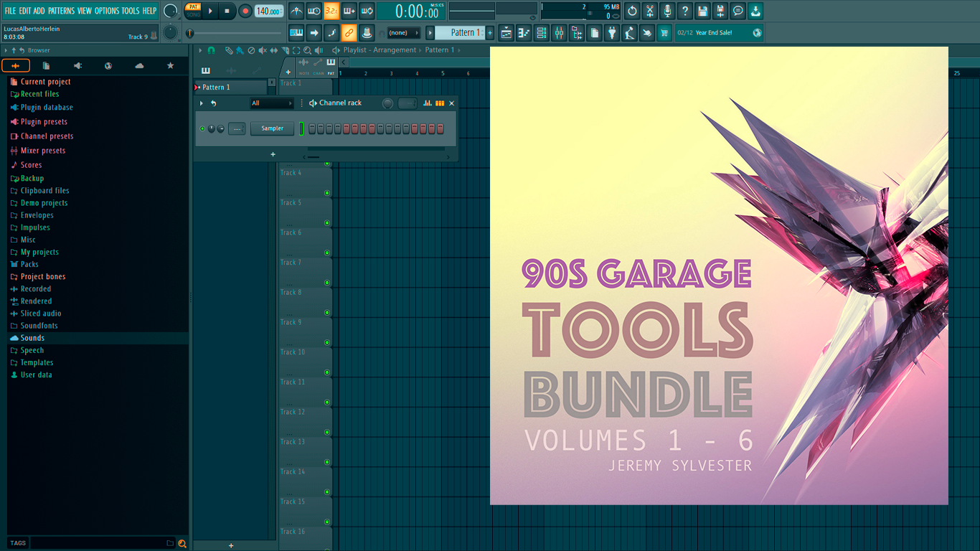Open the HELP menu

tap(149, 11)
